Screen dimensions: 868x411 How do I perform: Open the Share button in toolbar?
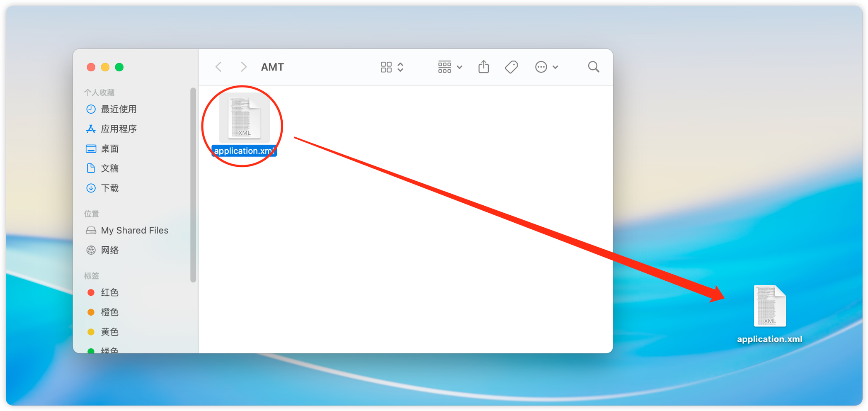(x=483, y=67)
